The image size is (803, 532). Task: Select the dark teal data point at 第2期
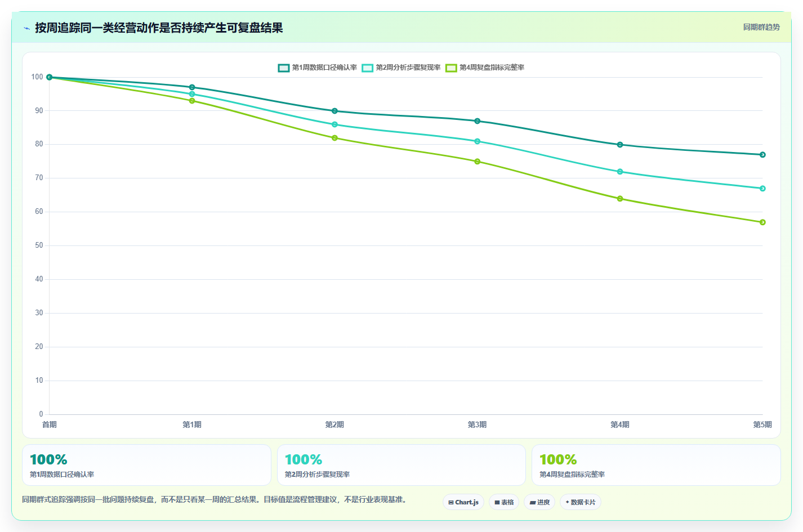tap(334, 111)
